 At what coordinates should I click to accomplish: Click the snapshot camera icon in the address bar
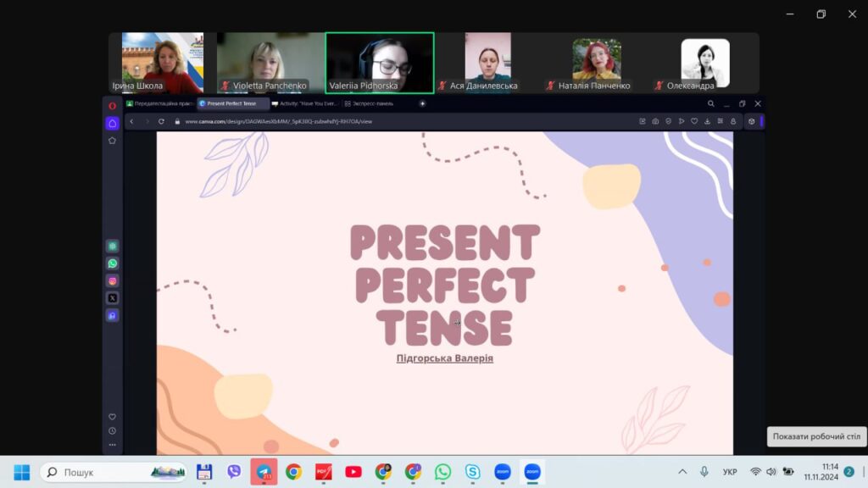[655, 121]
